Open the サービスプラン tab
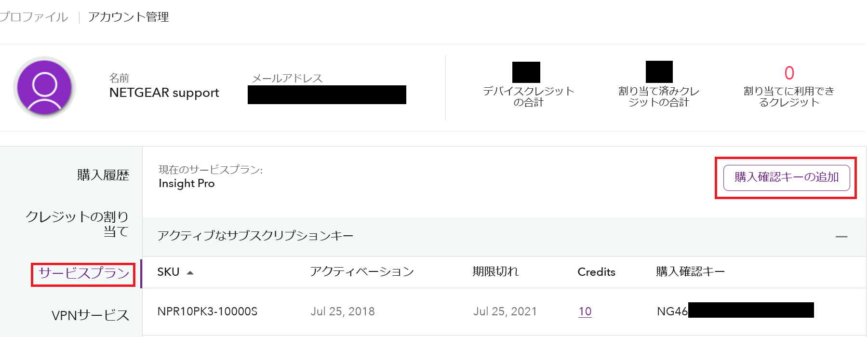868x337 pixels. coord(84,273)
